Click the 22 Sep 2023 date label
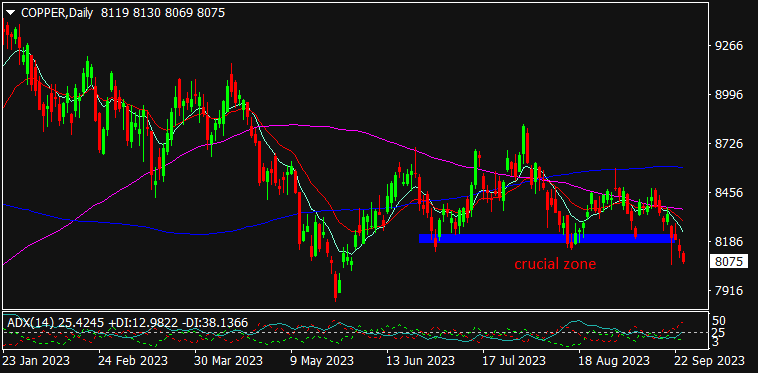 [710, 360]
